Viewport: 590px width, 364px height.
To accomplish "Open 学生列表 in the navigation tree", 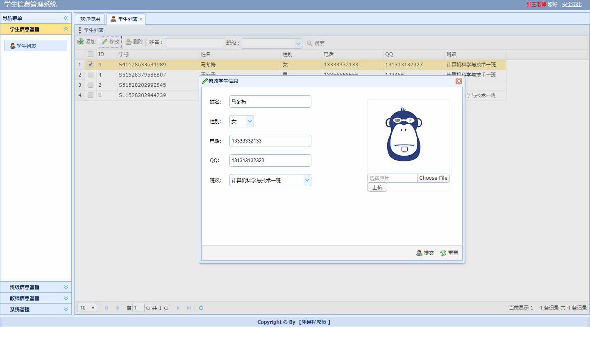I will coord(36,46).
